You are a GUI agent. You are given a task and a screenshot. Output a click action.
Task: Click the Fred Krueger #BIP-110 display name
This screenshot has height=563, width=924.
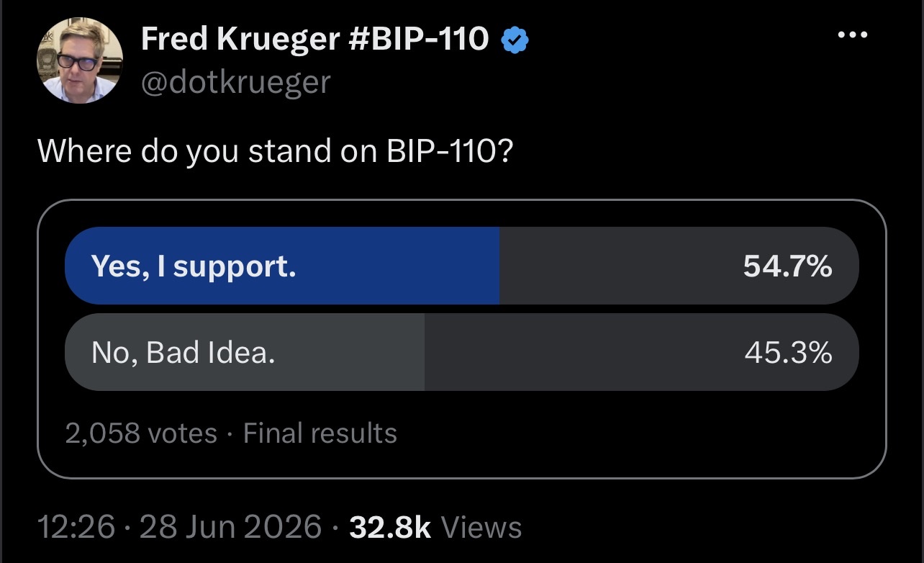315,40
